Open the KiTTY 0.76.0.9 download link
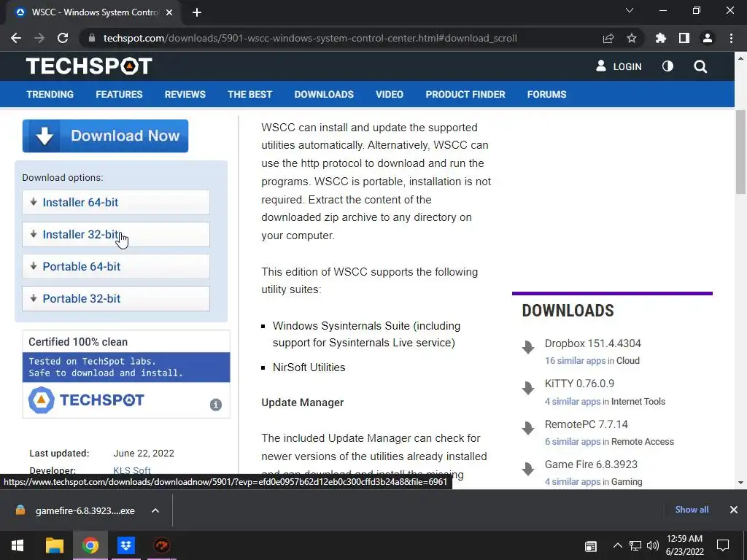The height and width of the screenshot is (560, 747). [579, 384]
